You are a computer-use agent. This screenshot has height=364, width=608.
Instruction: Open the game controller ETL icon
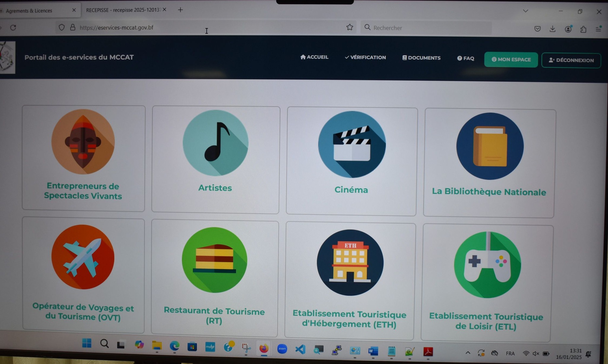[487, 265]
